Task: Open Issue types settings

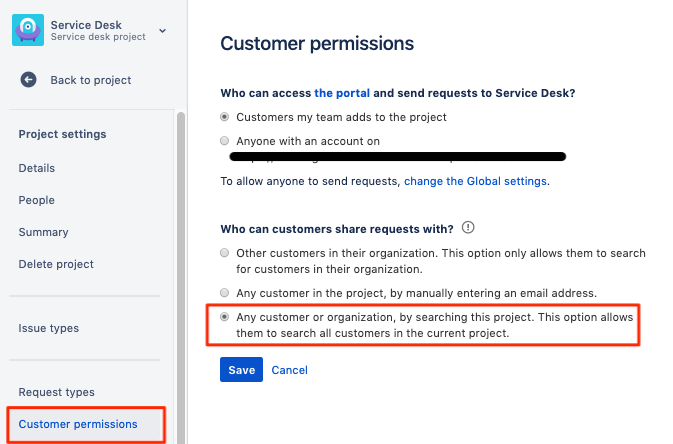Action: (48, 328)
